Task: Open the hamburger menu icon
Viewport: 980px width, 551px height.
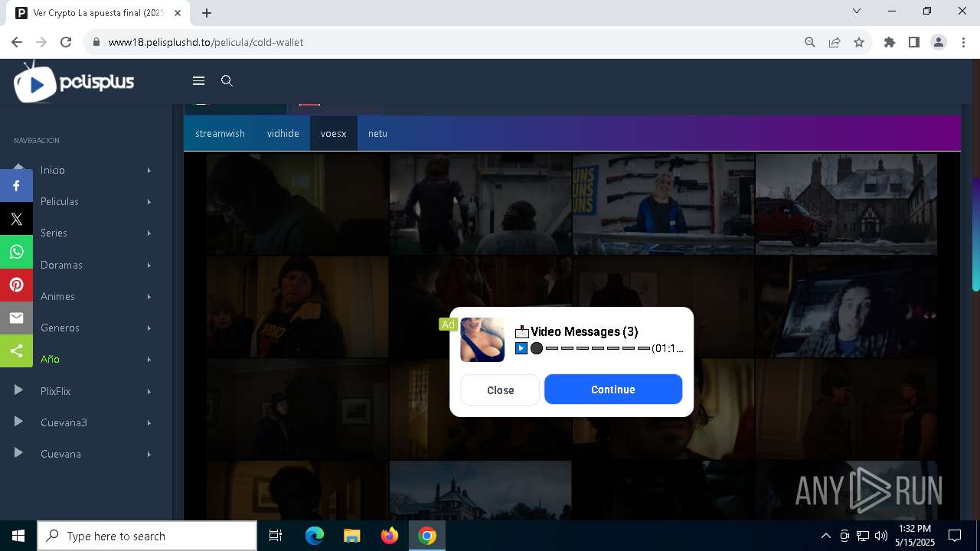Action: coord(198,80)
